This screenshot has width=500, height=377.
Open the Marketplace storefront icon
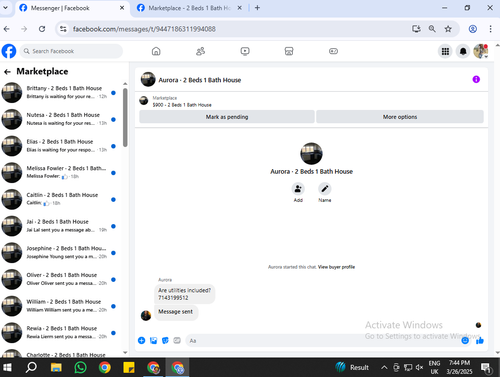pos(289,51)
